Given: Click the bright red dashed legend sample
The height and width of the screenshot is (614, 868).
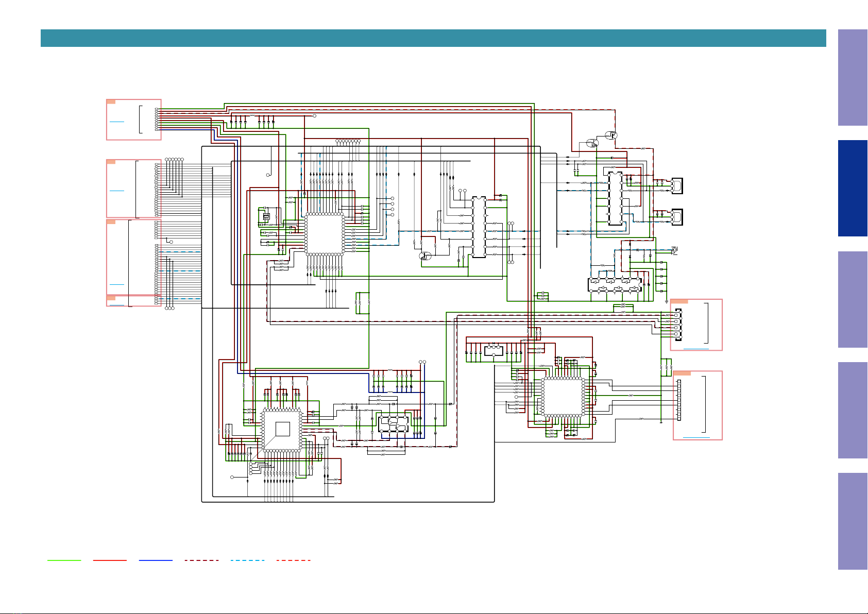Looking at the screenshot, I should (x=293, y=560).
